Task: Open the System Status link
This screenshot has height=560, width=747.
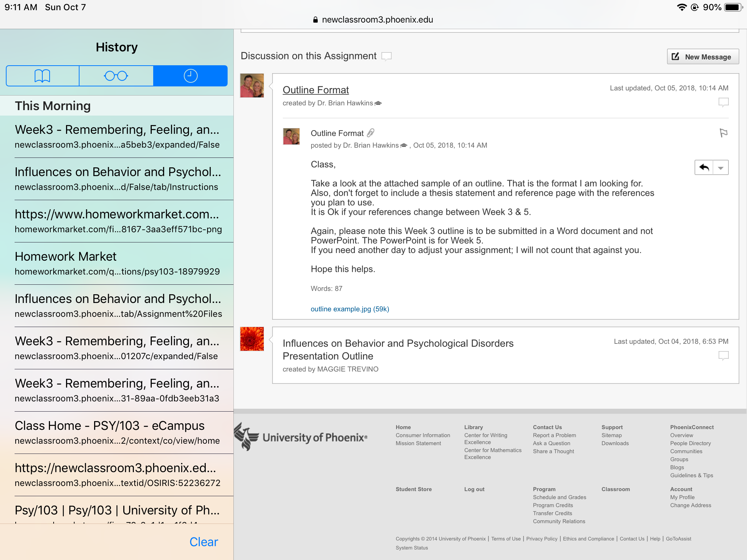Action: pos(412,548)
